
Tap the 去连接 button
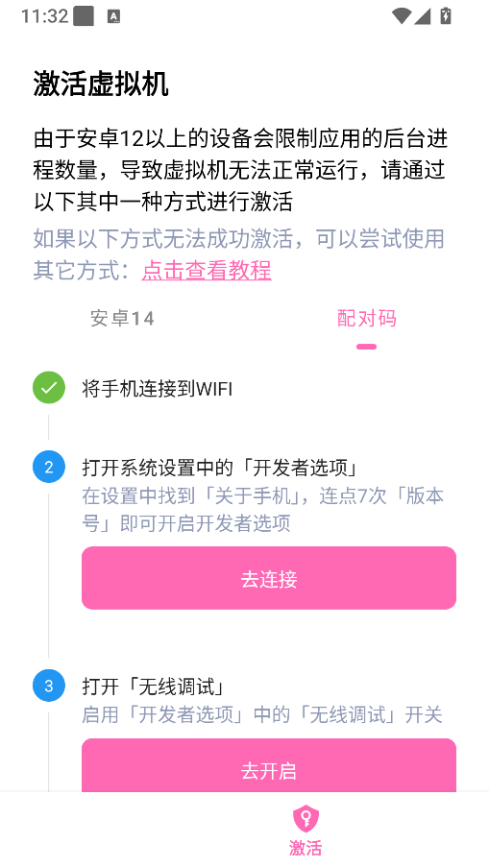269,578
